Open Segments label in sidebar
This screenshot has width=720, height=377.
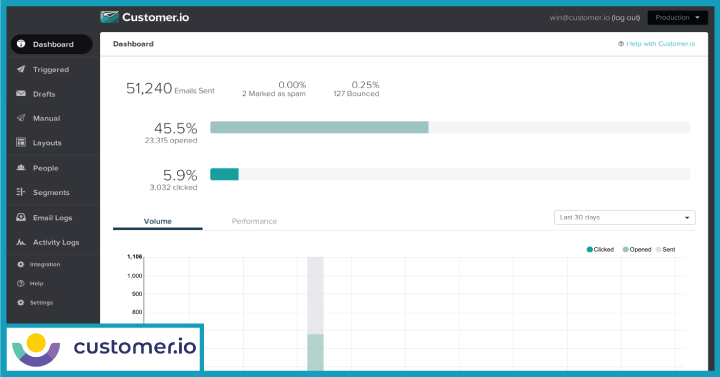(51, 192)
